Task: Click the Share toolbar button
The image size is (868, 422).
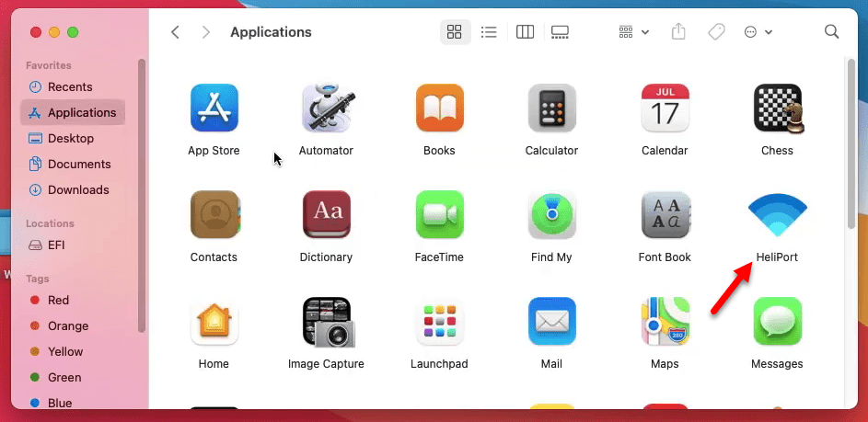Action: (x=678, y=32)
